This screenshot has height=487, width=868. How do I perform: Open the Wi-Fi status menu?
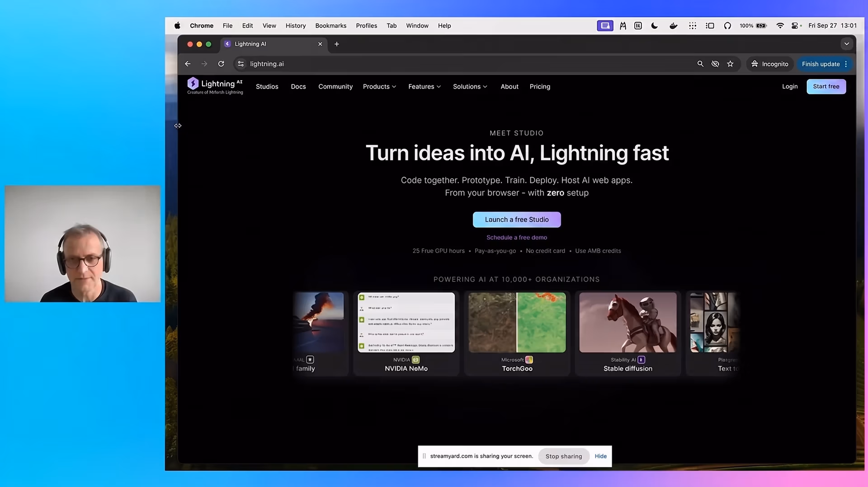780,26
